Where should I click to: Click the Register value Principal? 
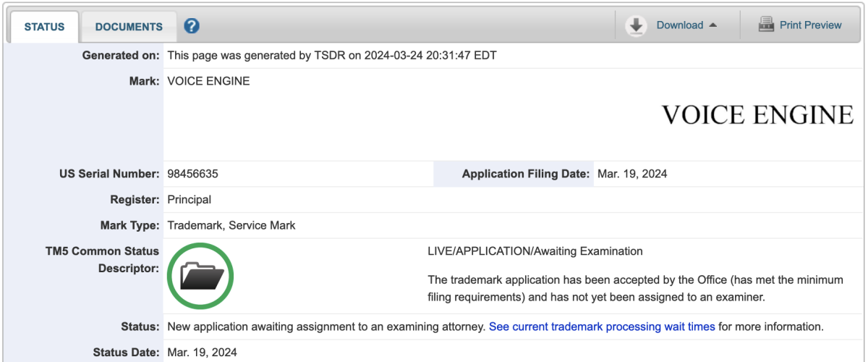(x=190, y=199)
